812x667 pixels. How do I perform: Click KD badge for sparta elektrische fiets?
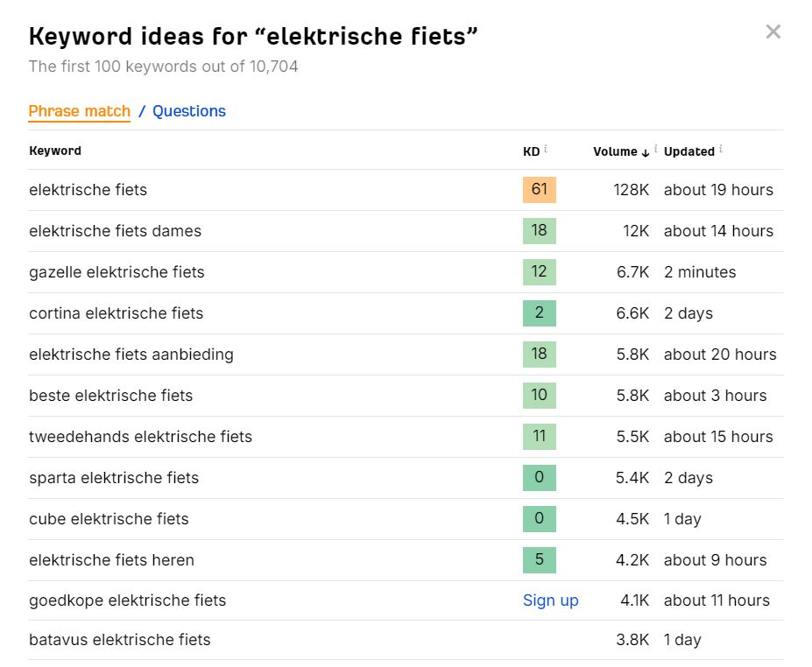click(539, 478)
